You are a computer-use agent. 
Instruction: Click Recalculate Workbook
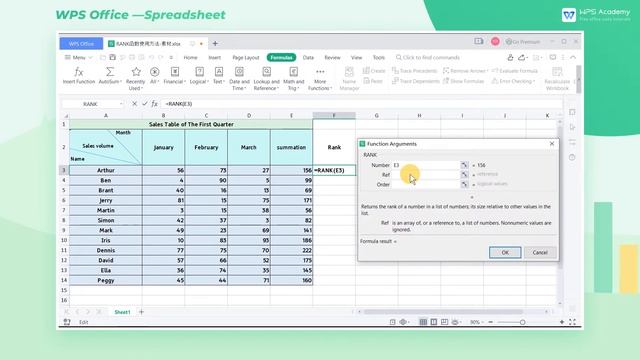(557, 79)
